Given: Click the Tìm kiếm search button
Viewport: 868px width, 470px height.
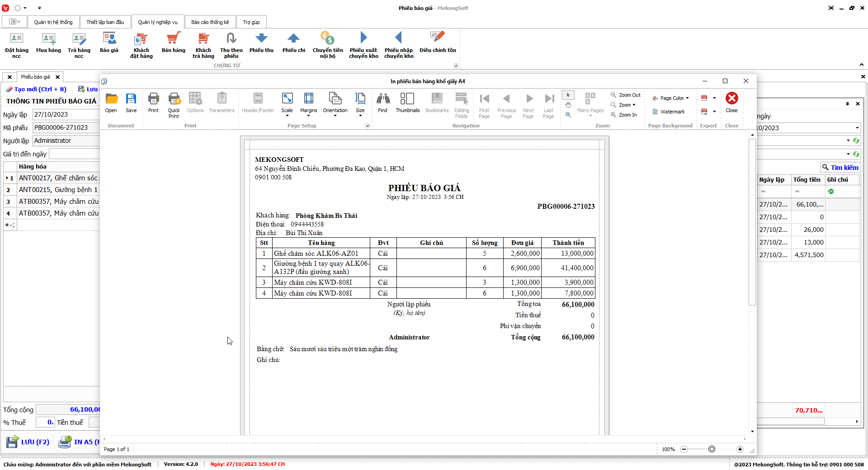Looking at the screenshot, I should [x=840, y=167].
